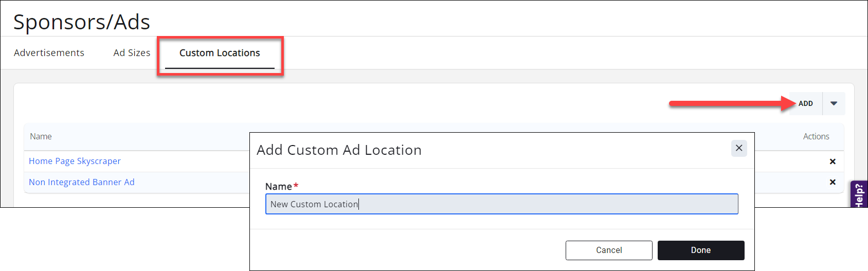Expand the dropdown arrow beside ADD
Image resolution: width=868 pixels, height=271 pixels.
click(x=834, y=103)
